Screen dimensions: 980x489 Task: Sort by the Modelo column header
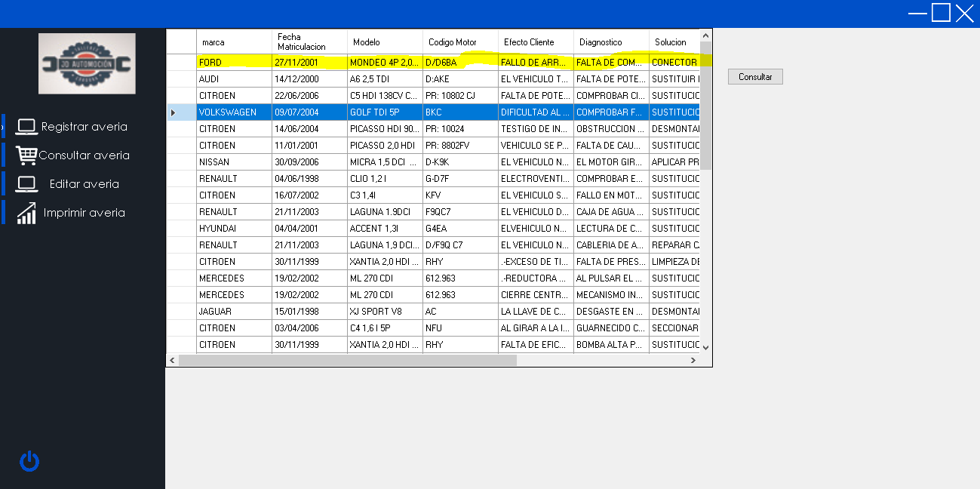[x=385, y=42]
